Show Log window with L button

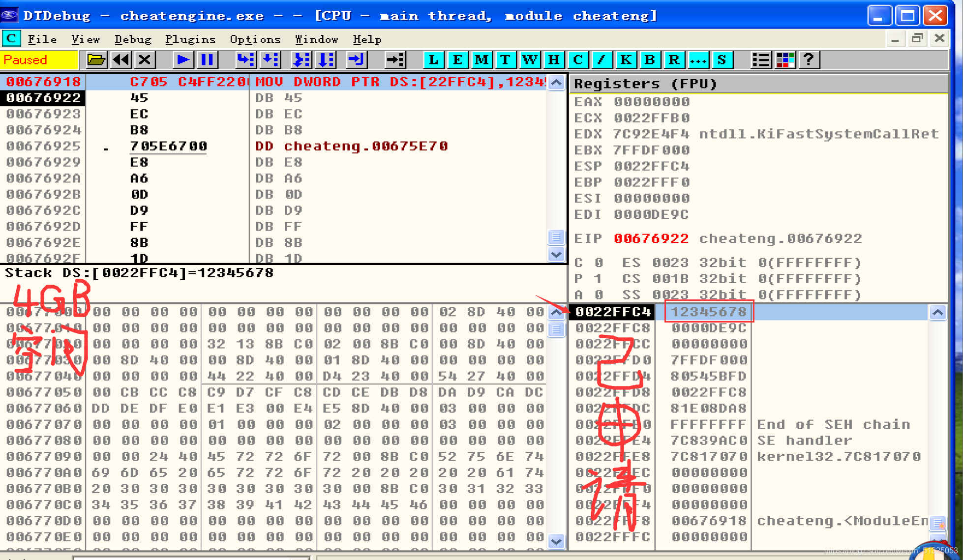pos(433,60)
